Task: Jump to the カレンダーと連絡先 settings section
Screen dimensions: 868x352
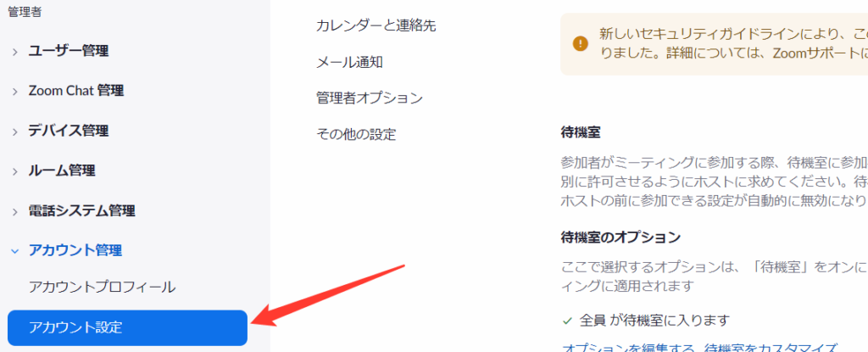Action: 376,25
